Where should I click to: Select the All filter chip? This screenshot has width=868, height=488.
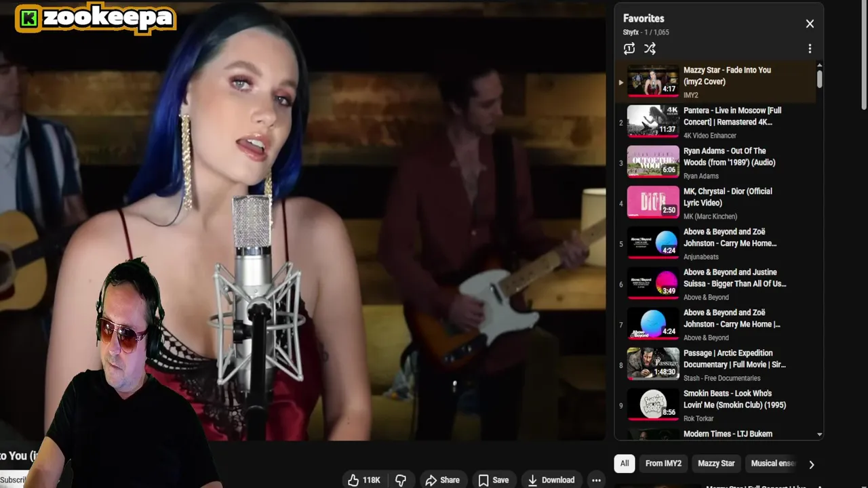point(625,464)
